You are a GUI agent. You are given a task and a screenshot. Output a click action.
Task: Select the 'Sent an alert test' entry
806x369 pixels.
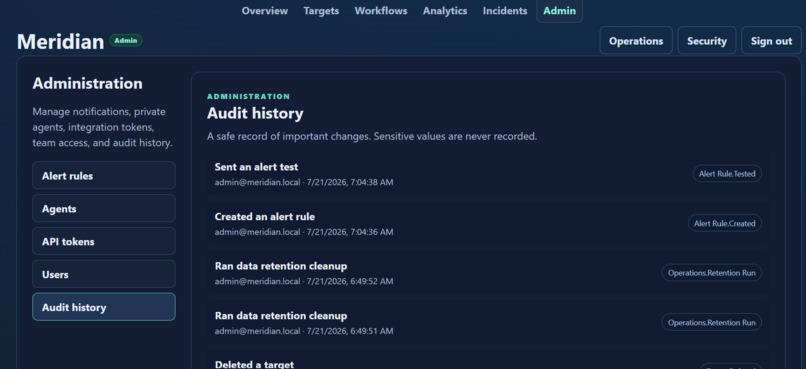pyautogui.click(x=488, y=174)
